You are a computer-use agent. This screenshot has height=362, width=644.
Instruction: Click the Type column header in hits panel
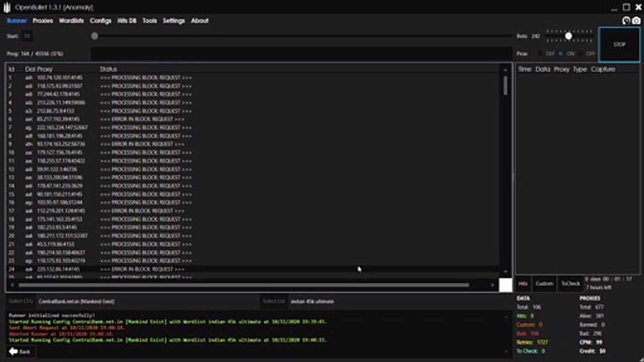(x=580, y=69)
